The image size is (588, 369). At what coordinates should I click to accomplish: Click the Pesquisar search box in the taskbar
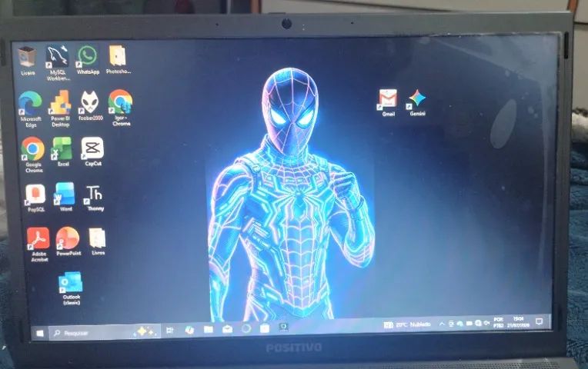pyautogui.click(x=105, y=332)
